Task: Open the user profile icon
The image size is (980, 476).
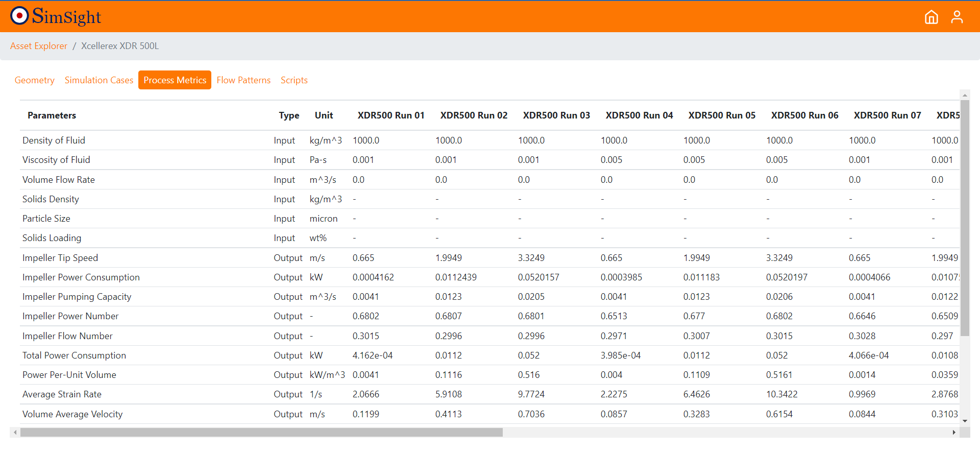Action: [957, 17]
